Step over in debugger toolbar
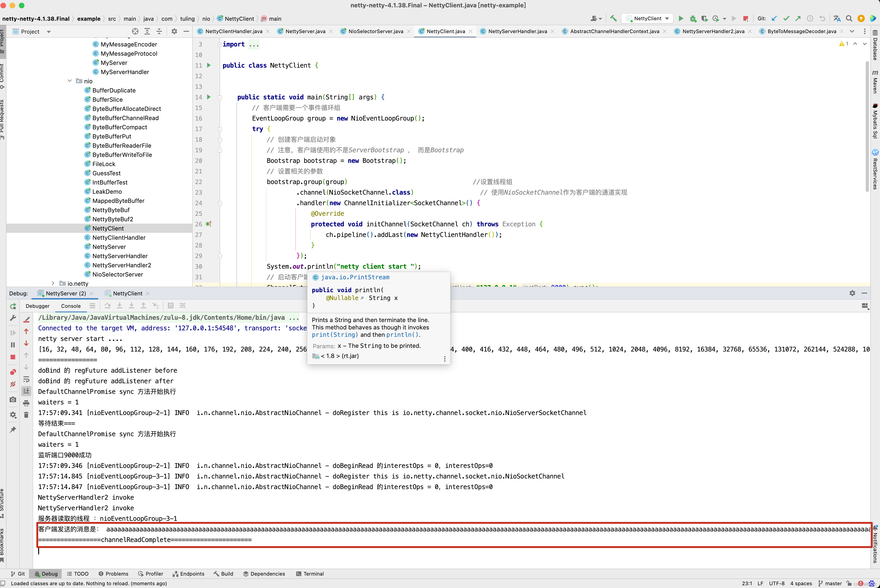 108,306
